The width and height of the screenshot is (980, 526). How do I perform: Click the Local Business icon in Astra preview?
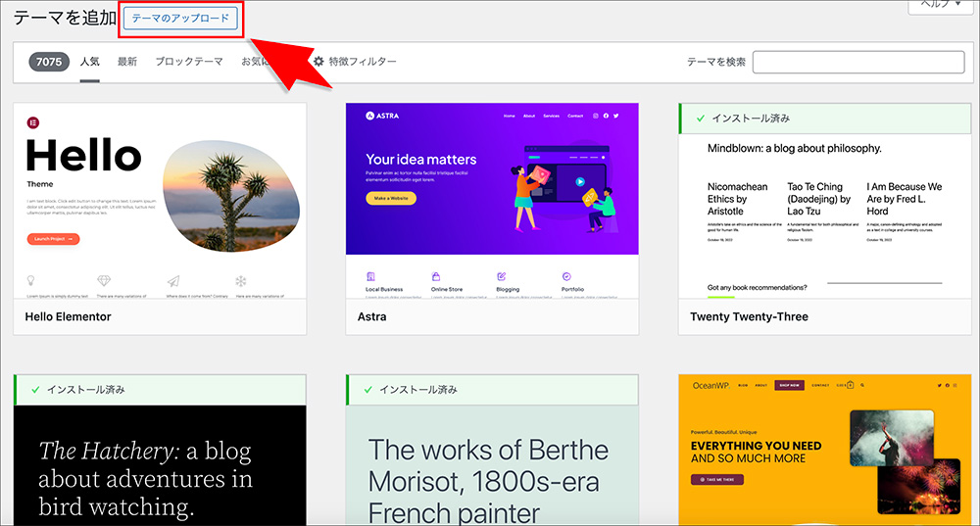pos(370,277)
